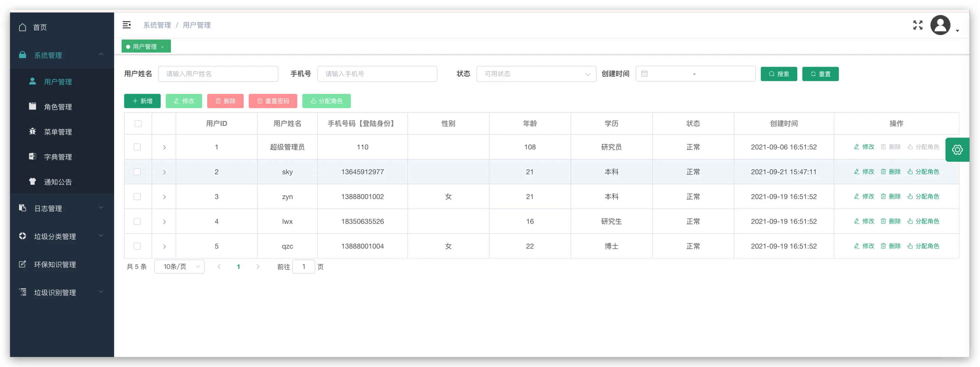The width and height of the screenshot is (980, 367).
Task: Toggle fullscreen with the expand icon
Action: coord(917,25)
